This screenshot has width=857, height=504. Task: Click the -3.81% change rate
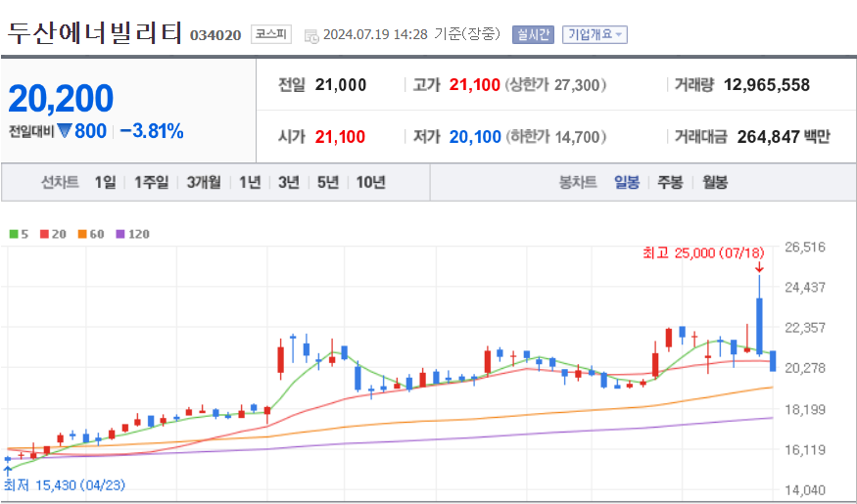pos(152,131)
